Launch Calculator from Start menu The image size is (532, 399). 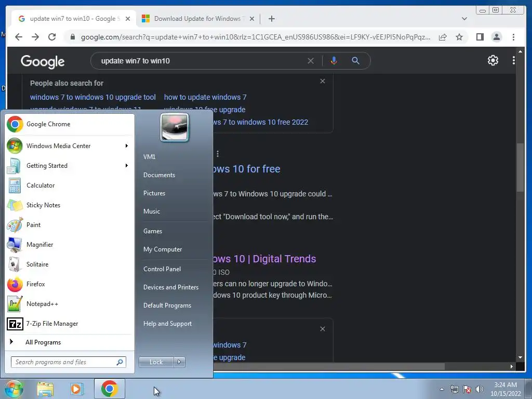point(70,185)
